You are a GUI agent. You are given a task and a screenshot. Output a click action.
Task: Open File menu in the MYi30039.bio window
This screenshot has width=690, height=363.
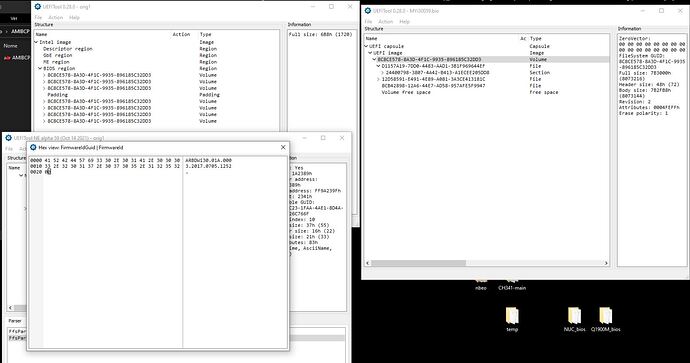click(x=368, y=22)
